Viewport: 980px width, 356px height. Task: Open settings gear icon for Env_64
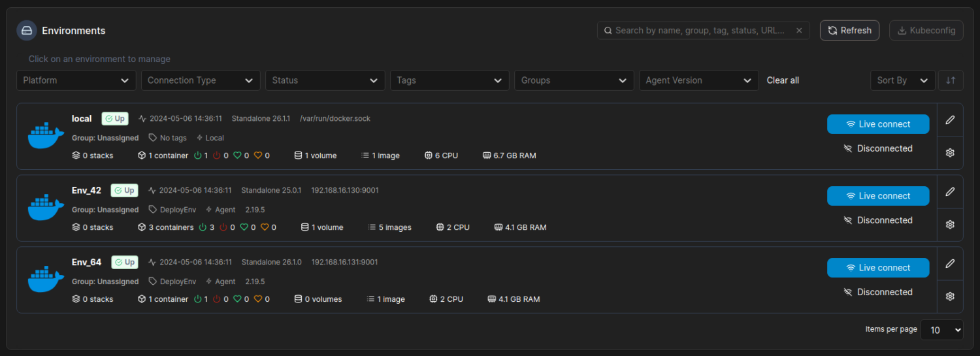click(950, 297)
